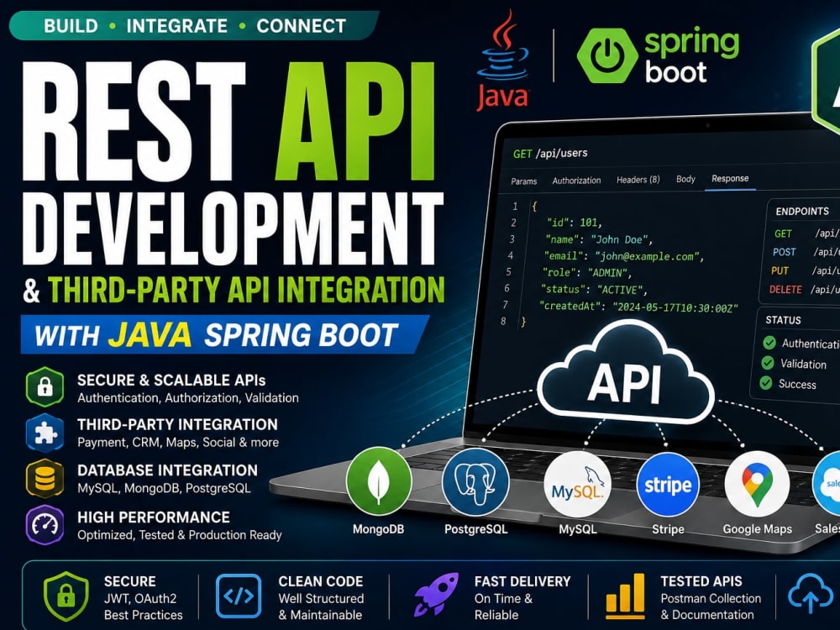Click JWT, OAuth2 Best Practices text
840x630 pixels.
(x=144, y=606)
